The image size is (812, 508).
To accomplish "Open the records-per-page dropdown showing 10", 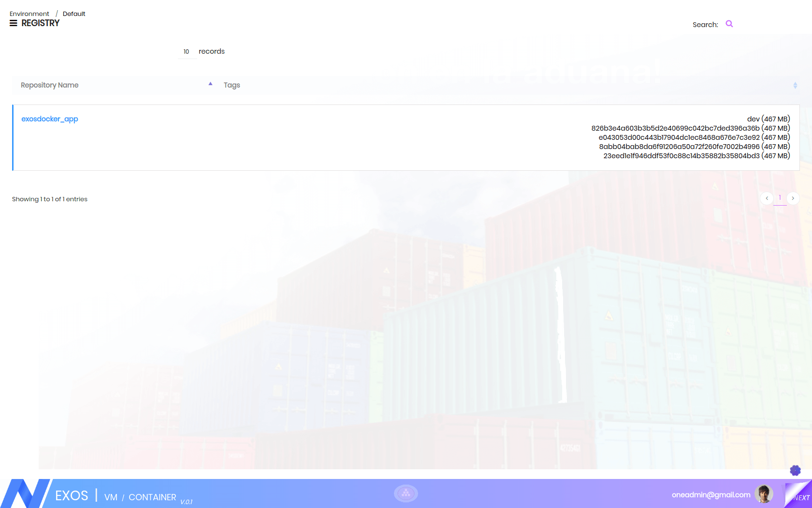I will [187, 52].
